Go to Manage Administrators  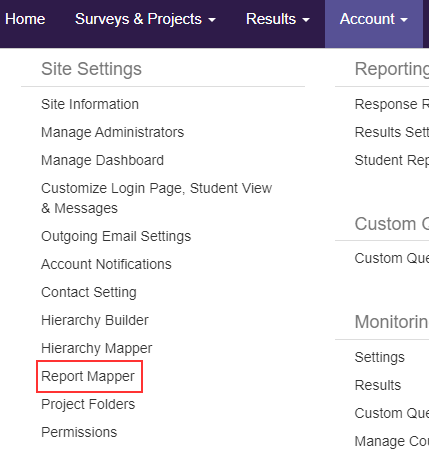click(113, 132)
